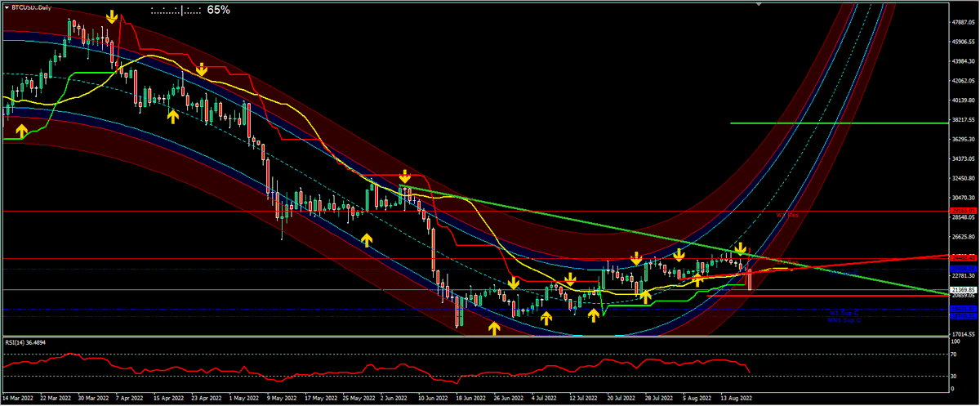
Task: Click the 36295.30 price scale label
Action: [964, 140]
